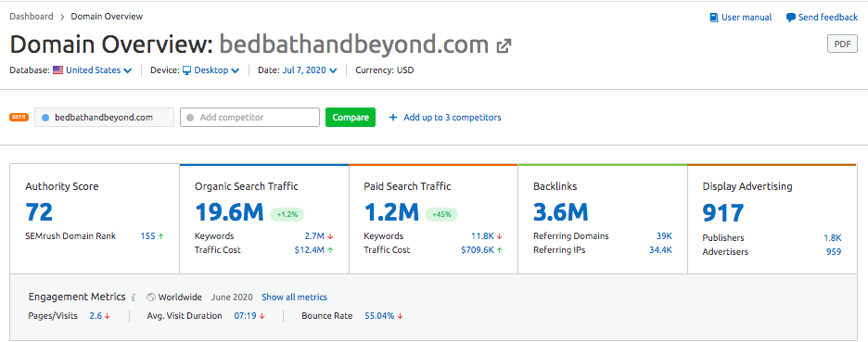Click the Desktop monitor icon

(187, 70)
